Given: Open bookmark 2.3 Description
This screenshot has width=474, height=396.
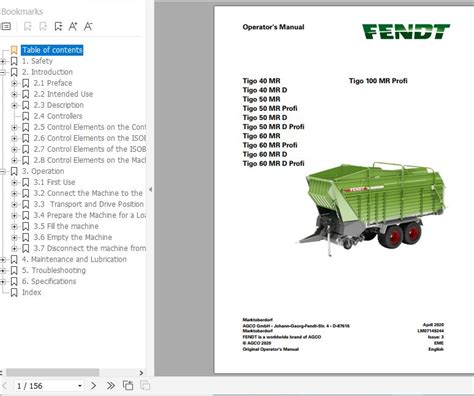Looking at the screenshot, I should coord(58,105).
